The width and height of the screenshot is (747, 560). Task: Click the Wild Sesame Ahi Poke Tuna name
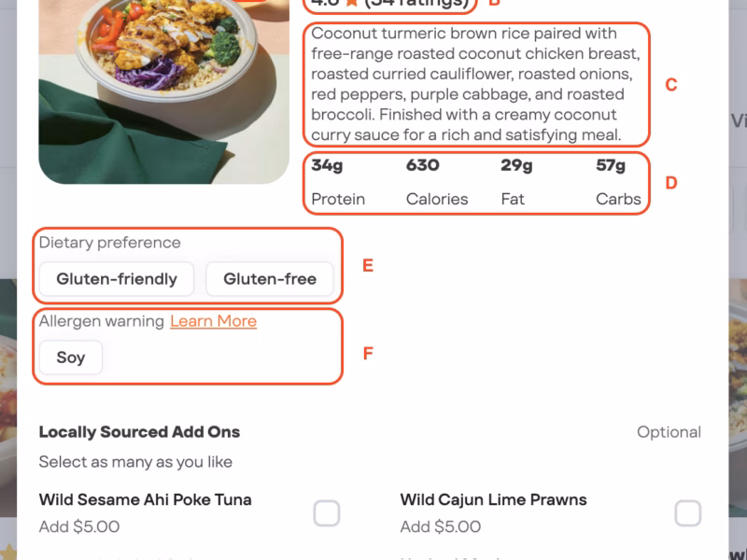tap(145, 499)
